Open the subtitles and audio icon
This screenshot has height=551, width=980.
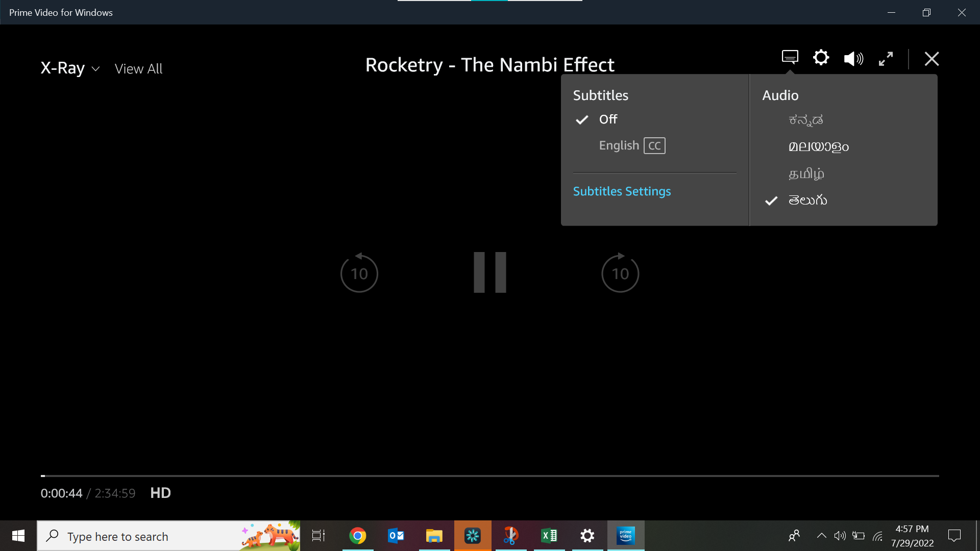click(x=790, y=58)
